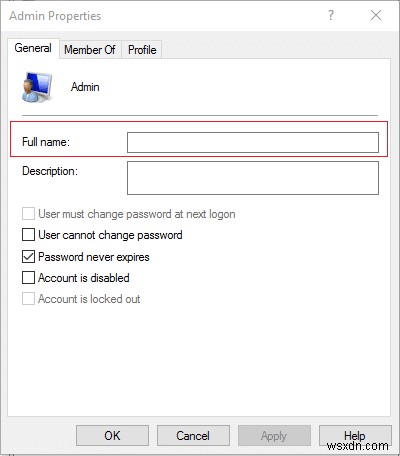
Task: Enable User cannot change password
Action: (28, 235)
